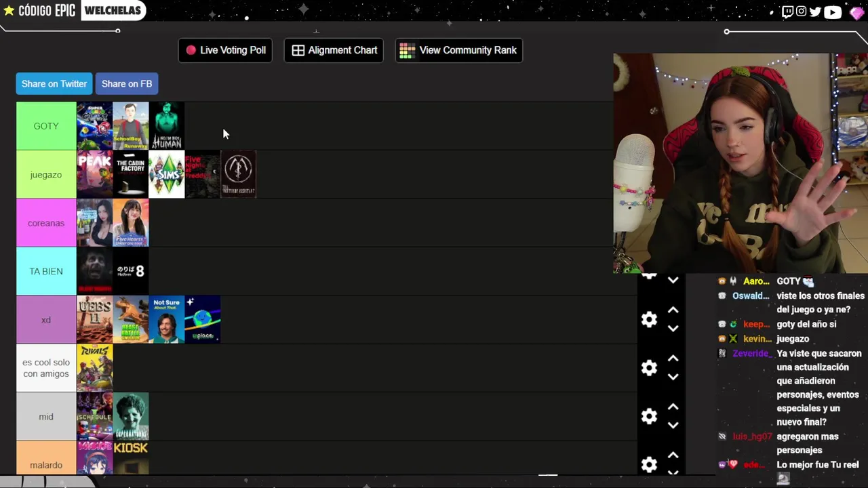The height and width of the screenshot is (488, 868).
Task: Select the cyan TA BIEN tier label
Action: pyautogui.click(x=46, y=271)
